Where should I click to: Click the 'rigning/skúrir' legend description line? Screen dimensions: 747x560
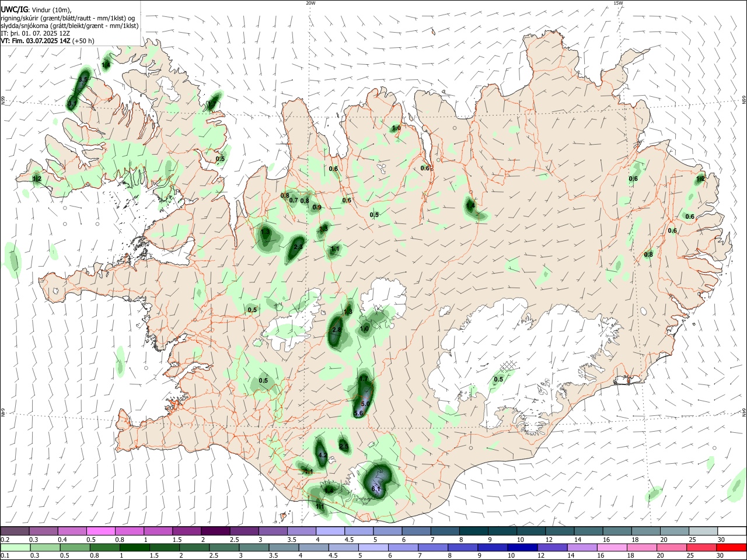[x=68, y=18]
